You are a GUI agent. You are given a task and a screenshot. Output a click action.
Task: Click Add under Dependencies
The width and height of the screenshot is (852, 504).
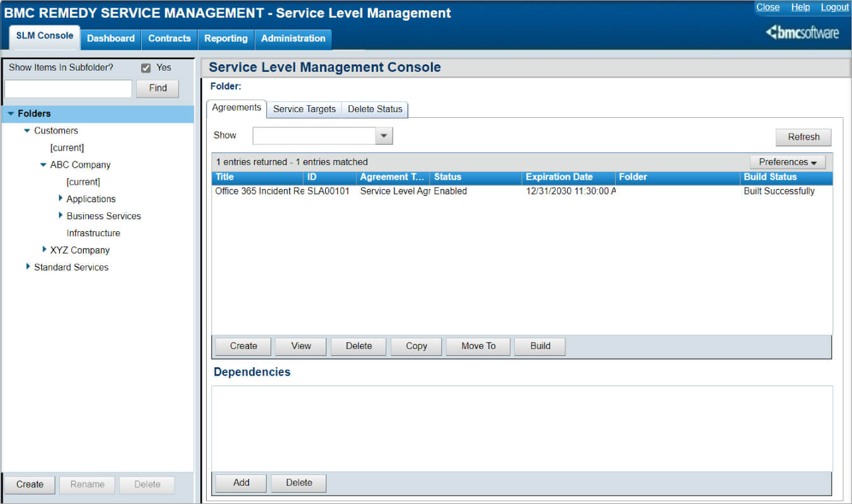(x=241, y=483)
